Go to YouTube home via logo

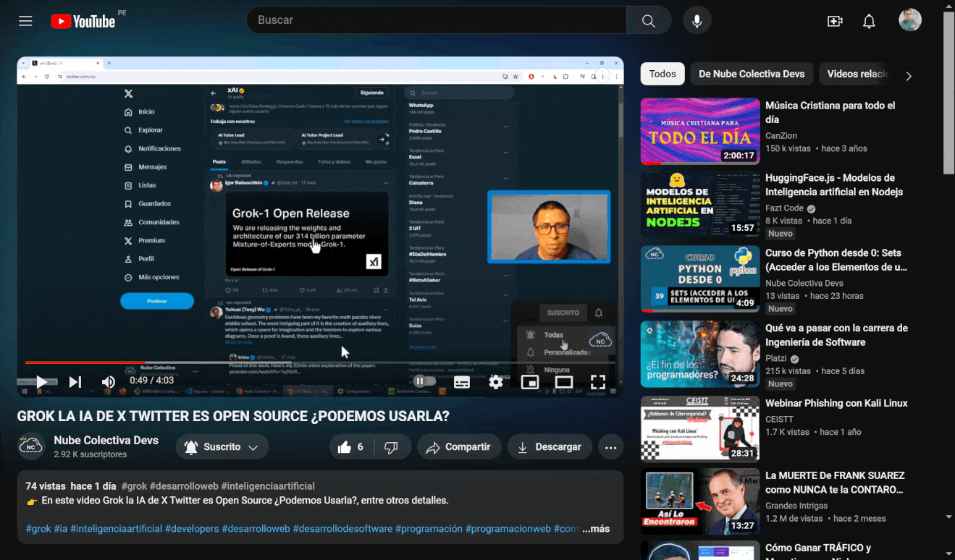click(83, 21)
